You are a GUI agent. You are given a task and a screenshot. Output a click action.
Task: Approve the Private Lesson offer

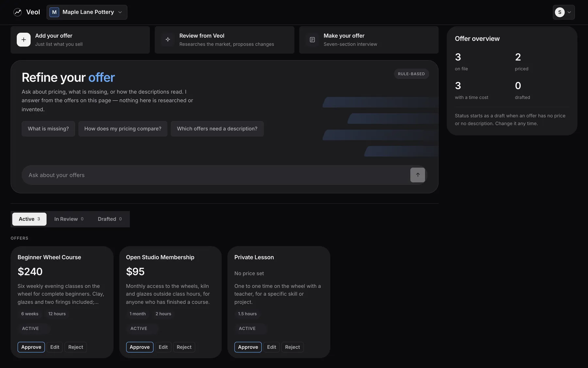click(x=248, y=347)
